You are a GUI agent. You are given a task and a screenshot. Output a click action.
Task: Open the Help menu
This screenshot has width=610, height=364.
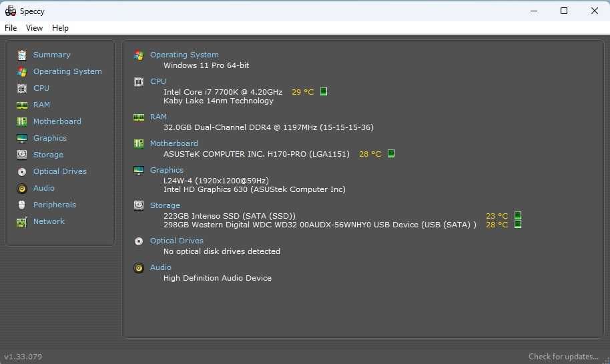coord(60,28)
